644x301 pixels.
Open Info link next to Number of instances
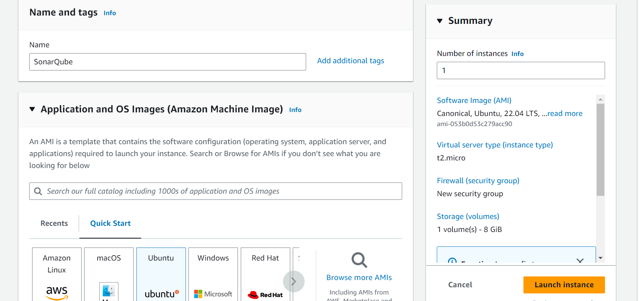click(517, 54)
